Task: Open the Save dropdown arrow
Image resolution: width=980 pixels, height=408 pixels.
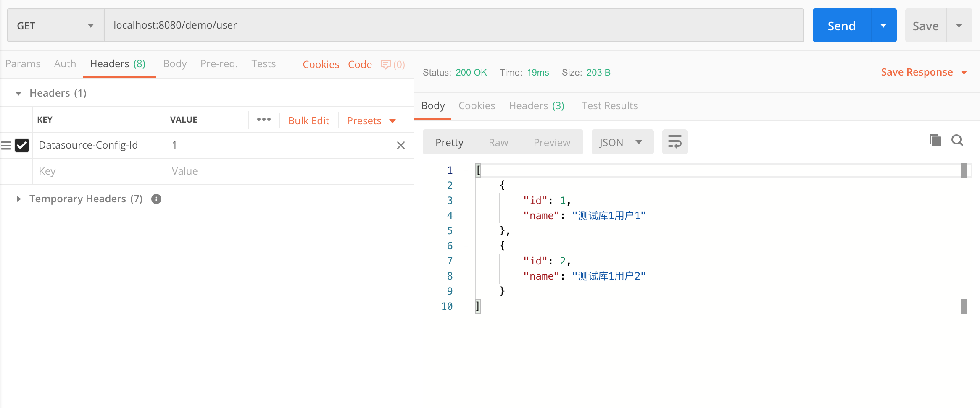Action: 959,26
